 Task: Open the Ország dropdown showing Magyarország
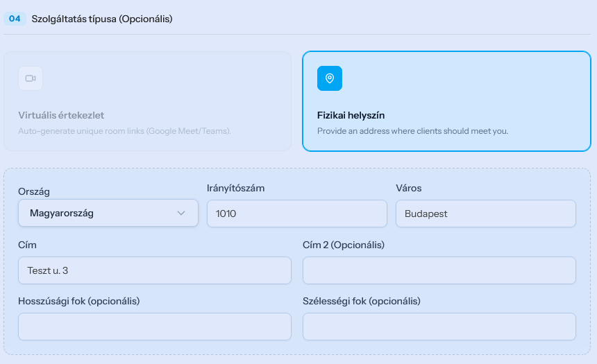(108, 213)
